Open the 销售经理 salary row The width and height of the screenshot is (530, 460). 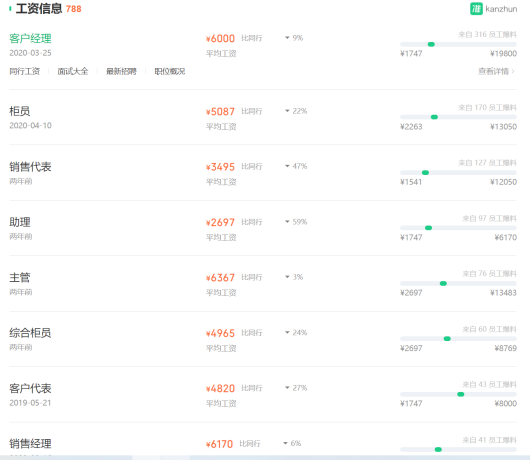[x=263, y=440]
